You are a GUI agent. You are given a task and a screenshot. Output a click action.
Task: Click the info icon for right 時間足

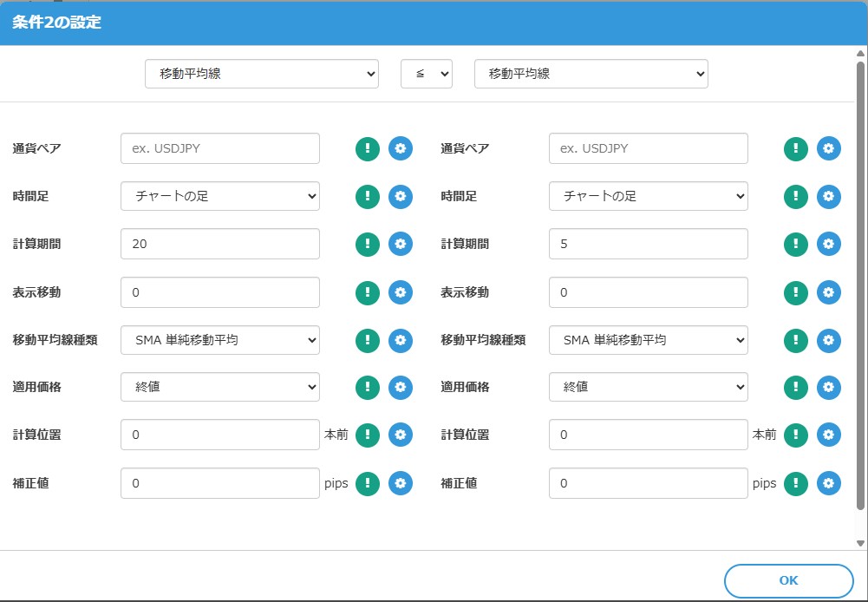tap(795, 196)
